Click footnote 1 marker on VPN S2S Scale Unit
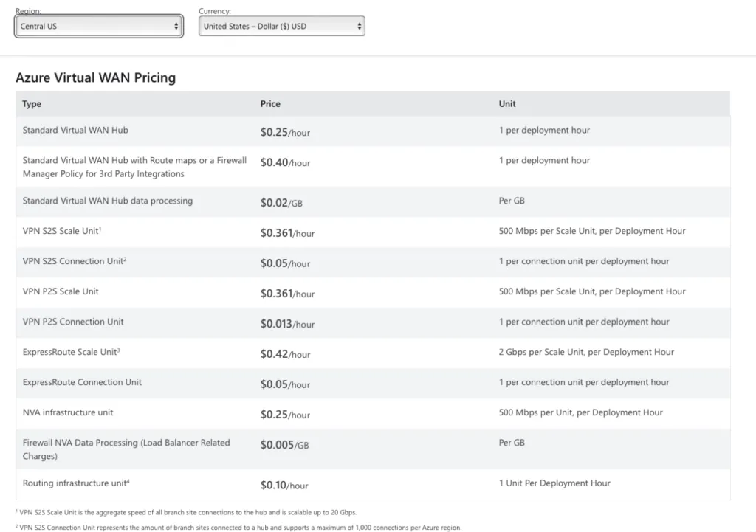Screen dimensions: 756x532 point(100,229)
